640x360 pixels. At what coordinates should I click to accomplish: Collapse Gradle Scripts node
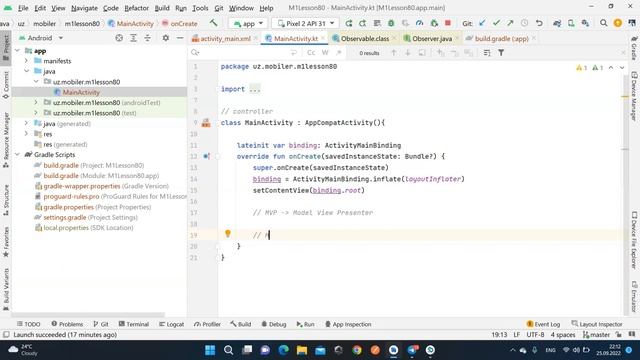click(x=18, y=155)
